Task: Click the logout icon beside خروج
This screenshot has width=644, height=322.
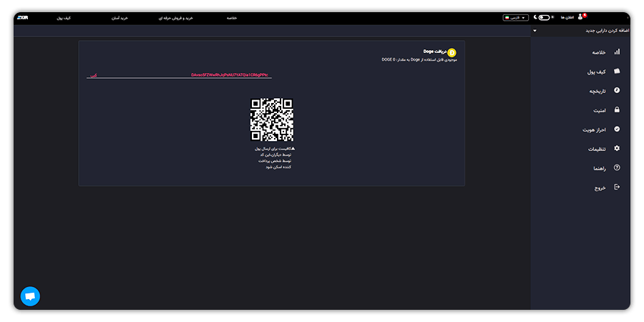Action: tap(617, 187)
